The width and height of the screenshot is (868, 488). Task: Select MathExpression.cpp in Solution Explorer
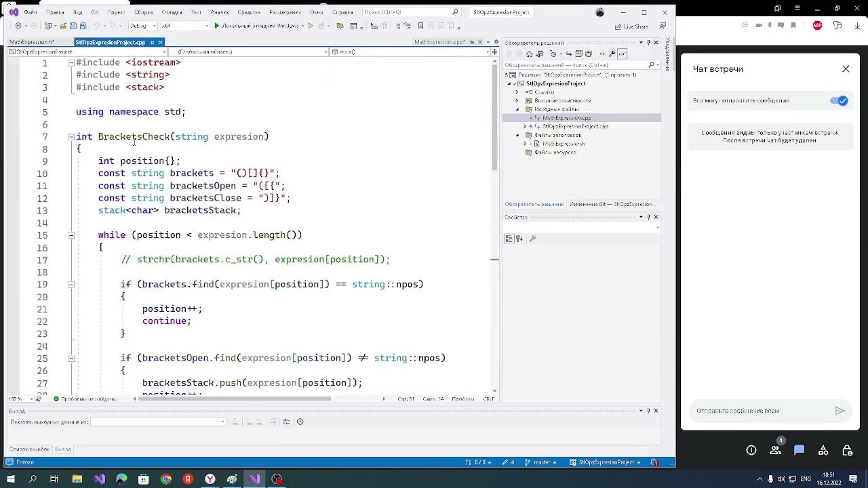tap(566, 118)
